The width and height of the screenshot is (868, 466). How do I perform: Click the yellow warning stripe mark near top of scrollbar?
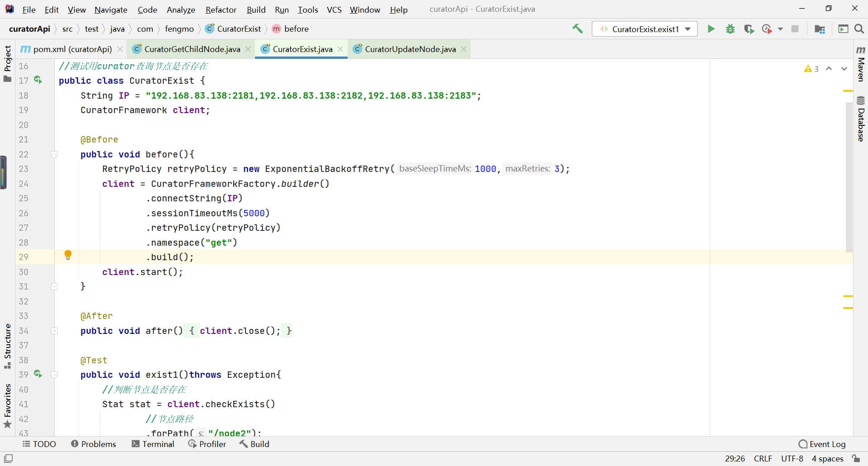[x=848, y=91]
